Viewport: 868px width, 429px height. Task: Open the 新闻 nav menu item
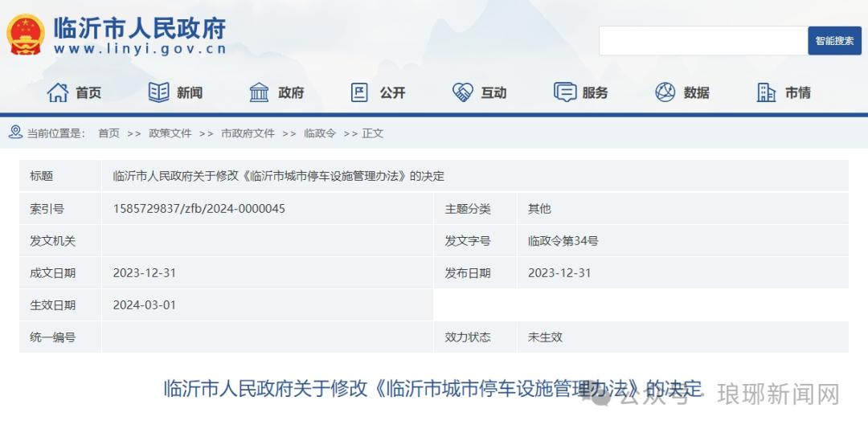[190, 93]
